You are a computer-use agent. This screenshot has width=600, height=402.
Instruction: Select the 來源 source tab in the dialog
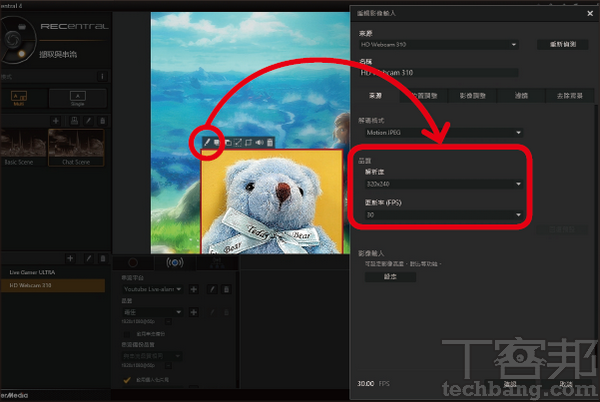coord(375,96)
